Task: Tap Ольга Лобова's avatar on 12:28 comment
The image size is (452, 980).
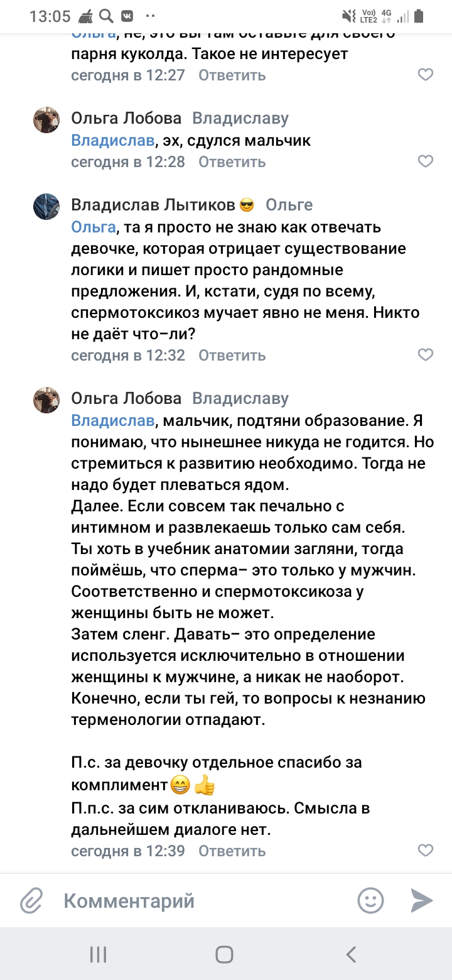Action: coord(46,119)
